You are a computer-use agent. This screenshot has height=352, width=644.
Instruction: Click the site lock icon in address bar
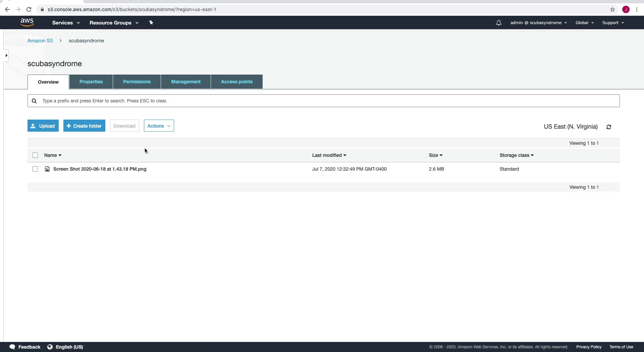(x=42, y=9)
